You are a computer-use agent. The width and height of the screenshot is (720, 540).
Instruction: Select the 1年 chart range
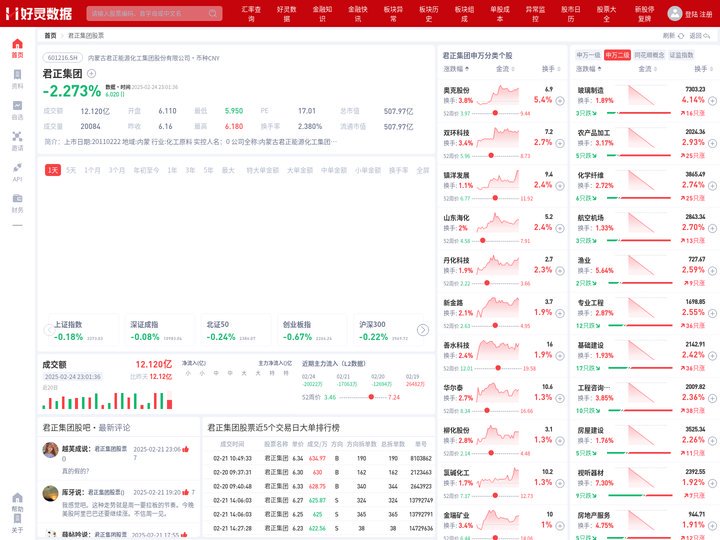click(x=172, y=170)
